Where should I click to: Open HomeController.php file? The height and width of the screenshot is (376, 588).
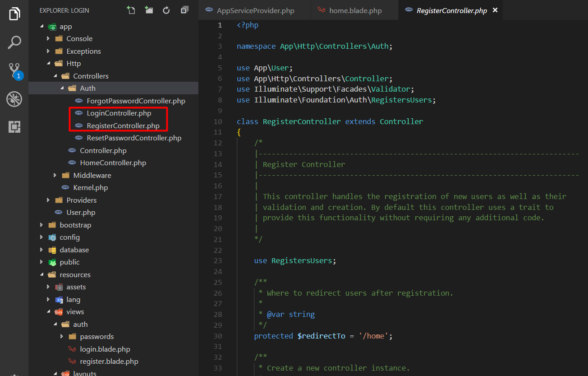click(x=113, y=162)
